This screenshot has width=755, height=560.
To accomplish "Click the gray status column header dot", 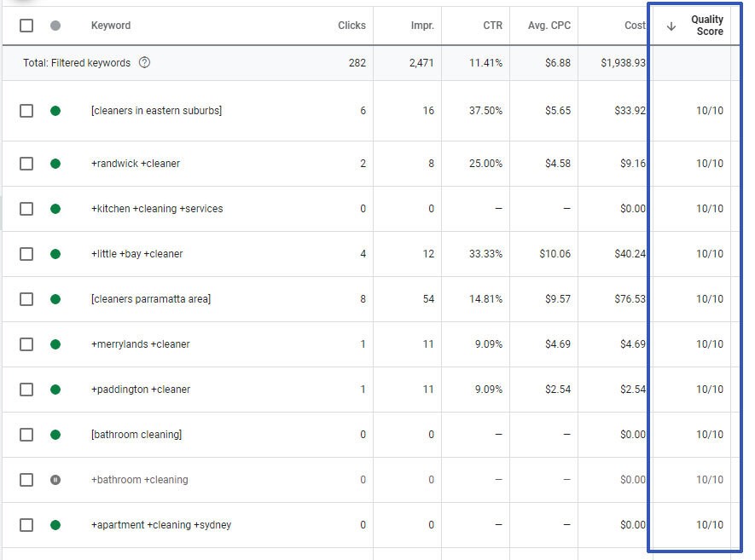I will pos(55,26).
